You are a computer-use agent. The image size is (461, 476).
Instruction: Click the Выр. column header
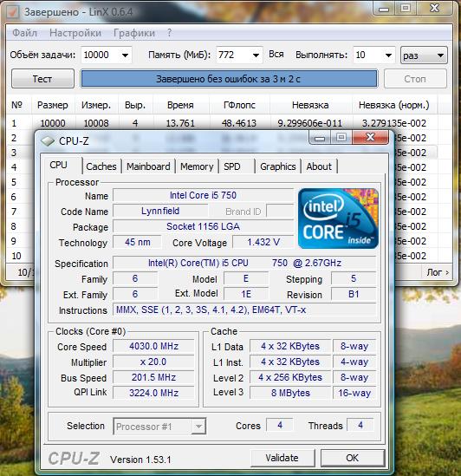coord(135,105)
